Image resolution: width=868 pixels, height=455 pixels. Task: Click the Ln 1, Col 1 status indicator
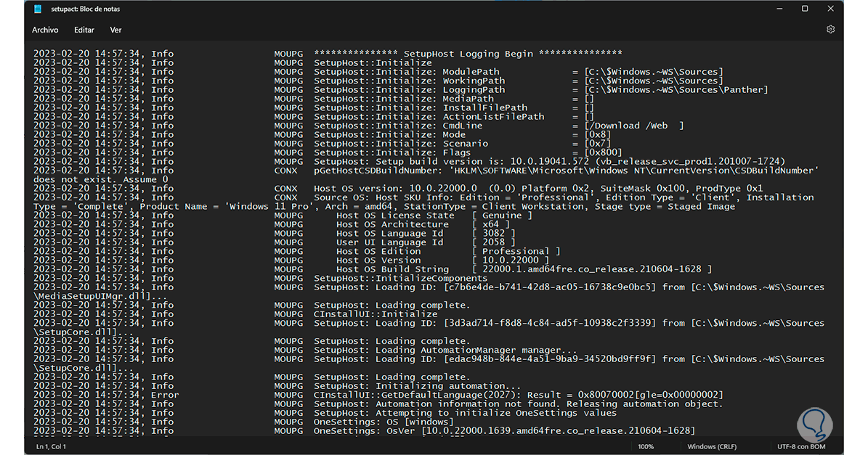pyautogui.click(x=49, y=446)
